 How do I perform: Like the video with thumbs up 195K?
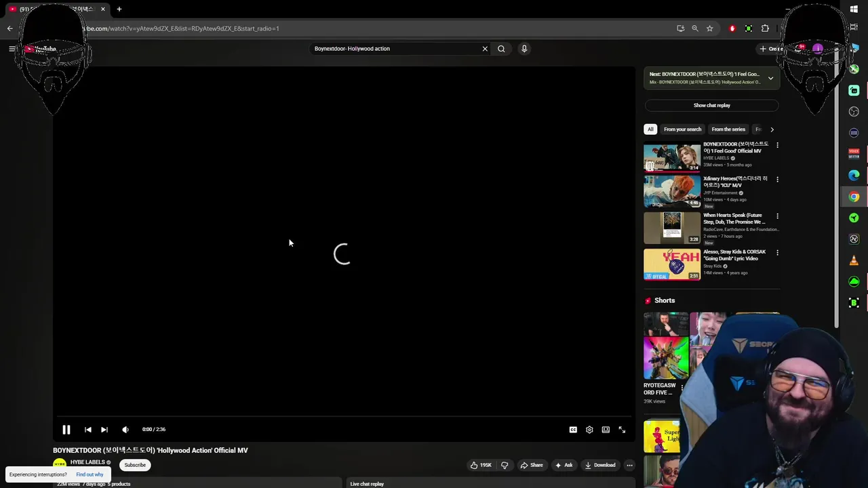coord(481,466)
